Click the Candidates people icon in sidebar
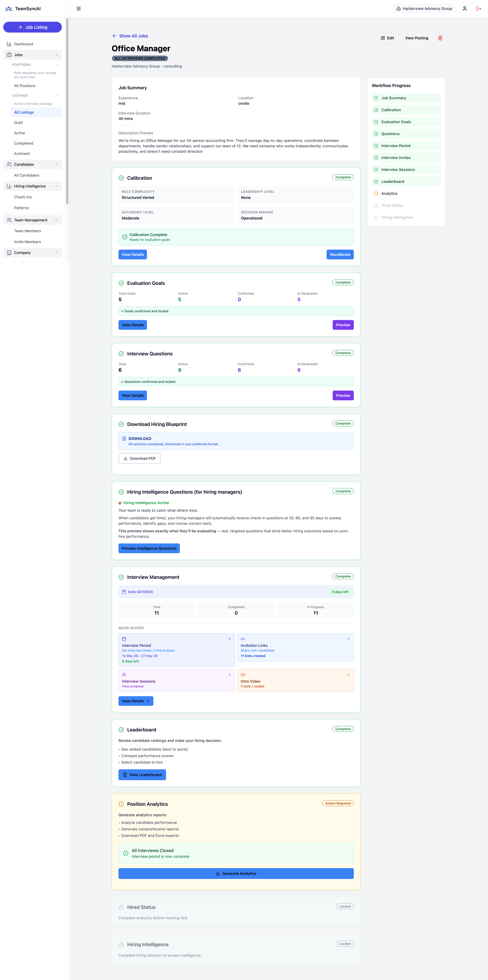The height and width of the screenshot is (980, 488). 9,164
